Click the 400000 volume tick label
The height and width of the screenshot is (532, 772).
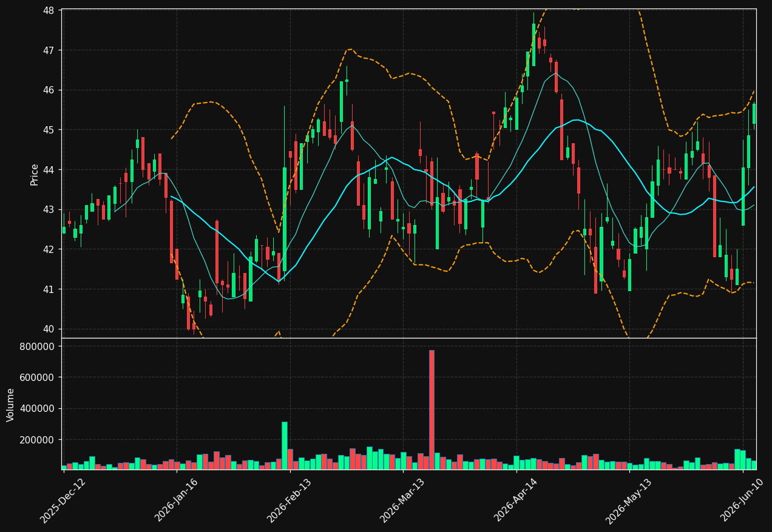click(x=38, y=409)
